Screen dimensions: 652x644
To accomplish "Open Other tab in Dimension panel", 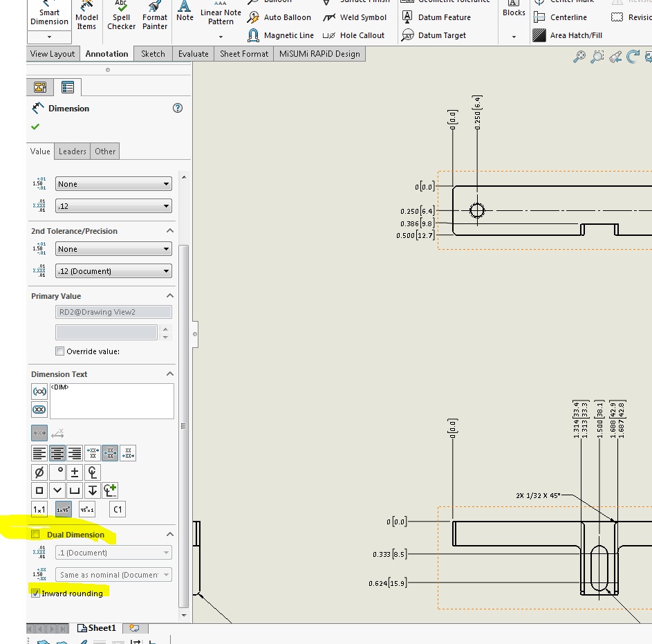I will (x=105, y=151).
